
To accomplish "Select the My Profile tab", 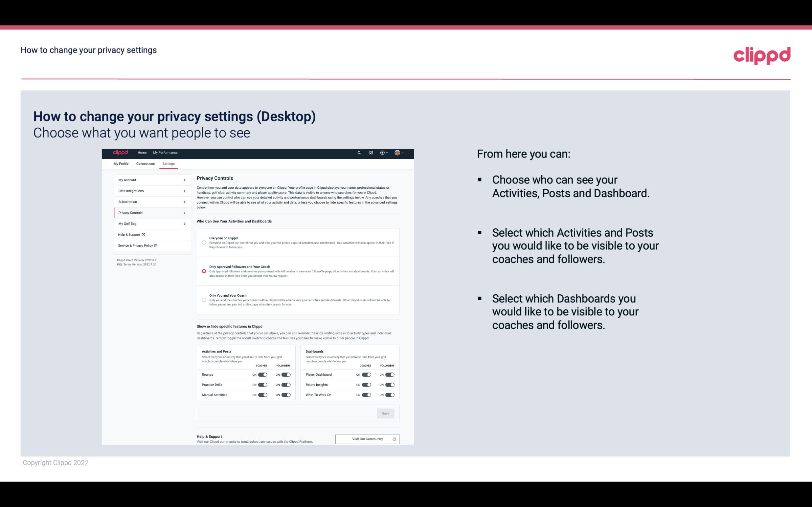I will coord(121,163).
